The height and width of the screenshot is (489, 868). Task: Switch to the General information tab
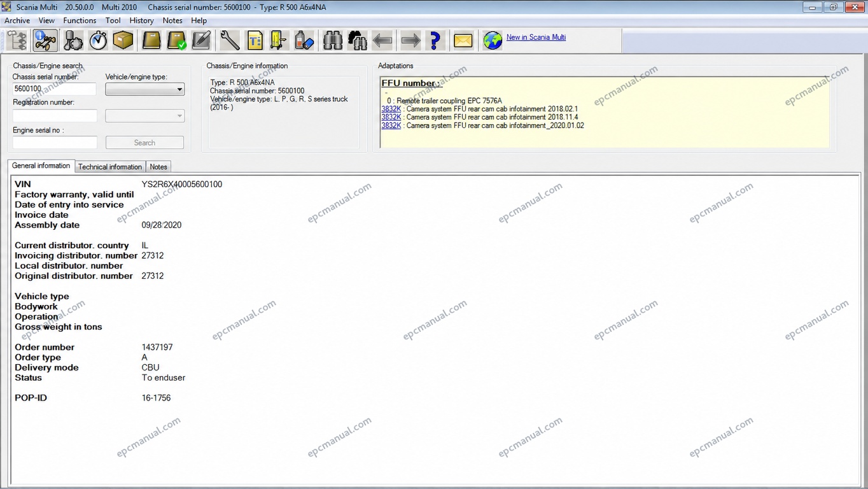(x=41, y=166)
